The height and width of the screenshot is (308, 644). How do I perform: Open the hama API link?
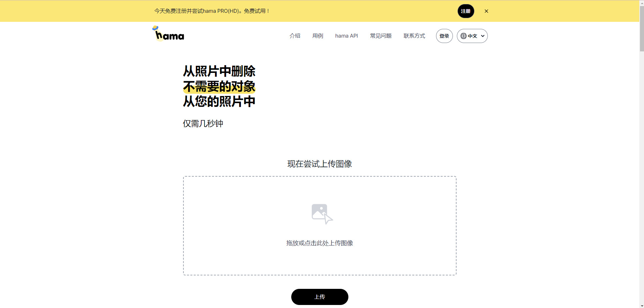tap(346, 36)
